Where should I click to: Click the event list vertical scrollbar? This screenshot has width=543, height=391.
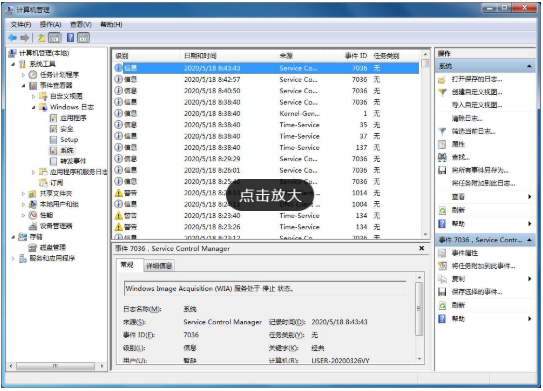coord(426,144)
